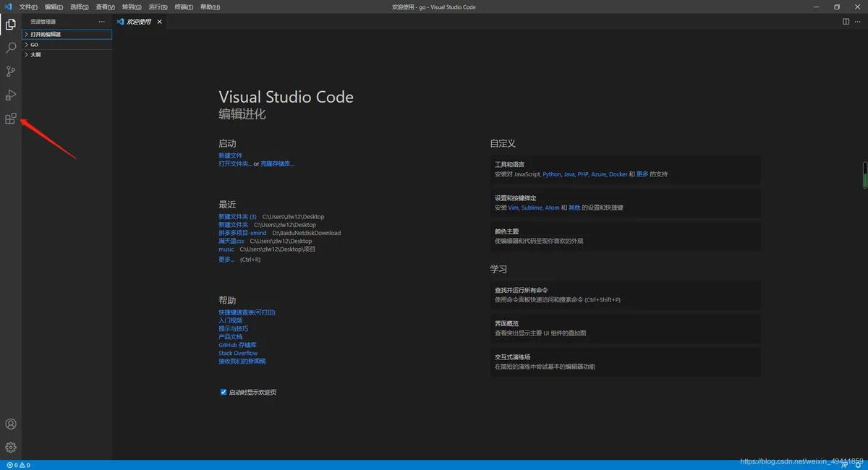This screenshot has width=868, height=470.
Task: Open the Stack Overflow link
Action: click(238, 353)
